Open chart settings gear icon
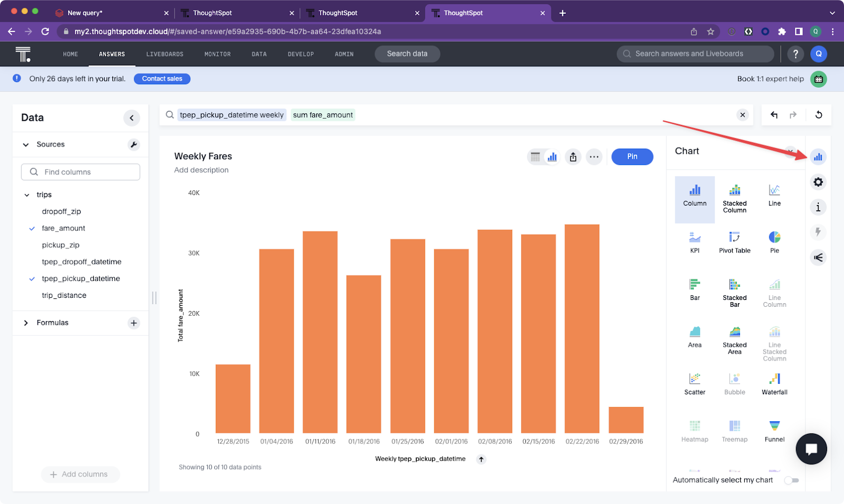The width and height of the screenshot is (844, 504). [x=818, y=182]
